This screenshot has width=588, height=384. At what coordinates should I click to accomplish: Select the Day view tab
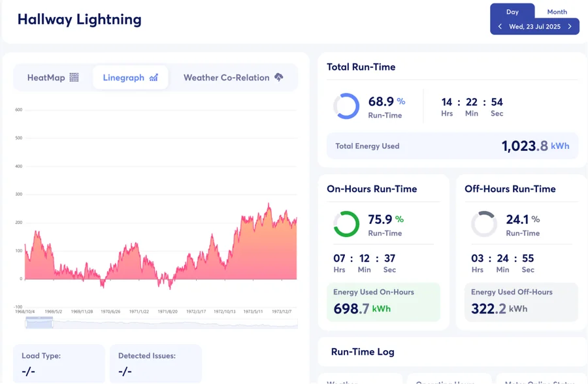click(x=512, y=12)
